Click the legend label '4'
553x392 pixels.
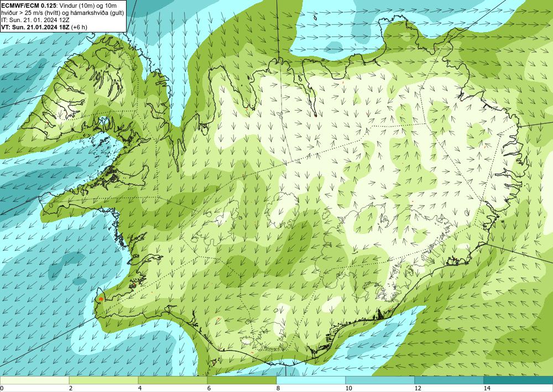click(140, 388)
